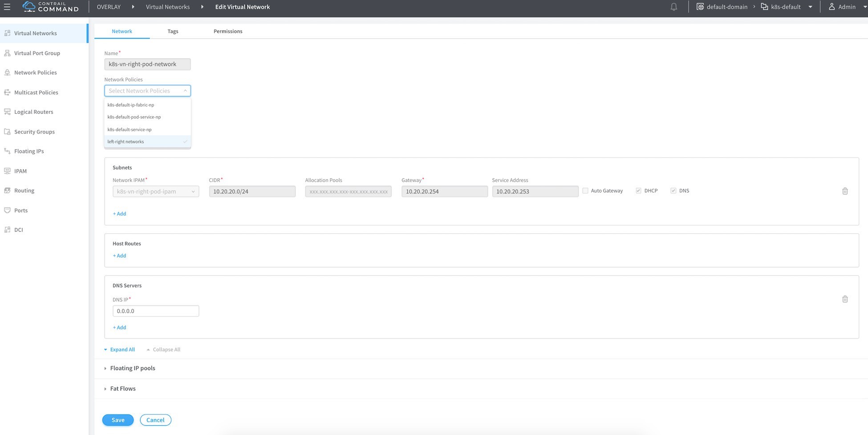Click the Contrail Command cloud logo
This screenshot has width=868, height=435.
pyautogui.click(x=29, y=6)
